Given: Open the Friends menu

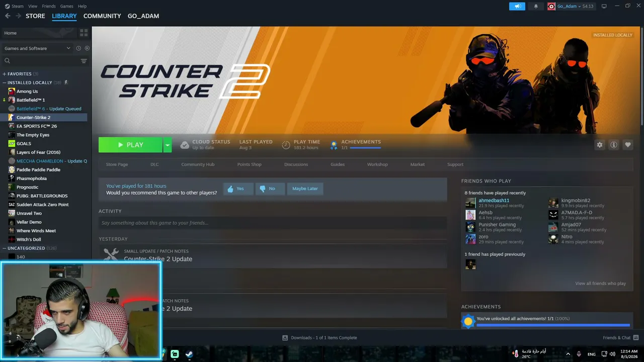Looking at the screenshot, I should [49, 6].
